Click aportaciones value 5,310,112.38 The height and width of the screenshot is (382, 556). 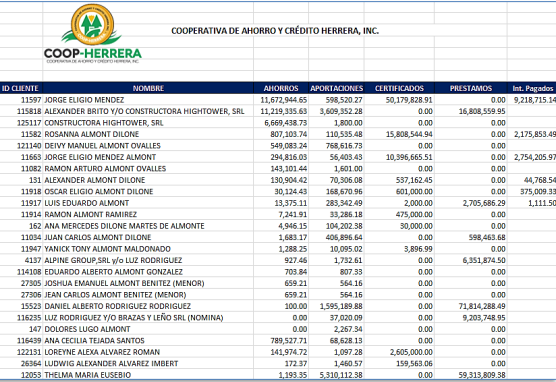341,375
